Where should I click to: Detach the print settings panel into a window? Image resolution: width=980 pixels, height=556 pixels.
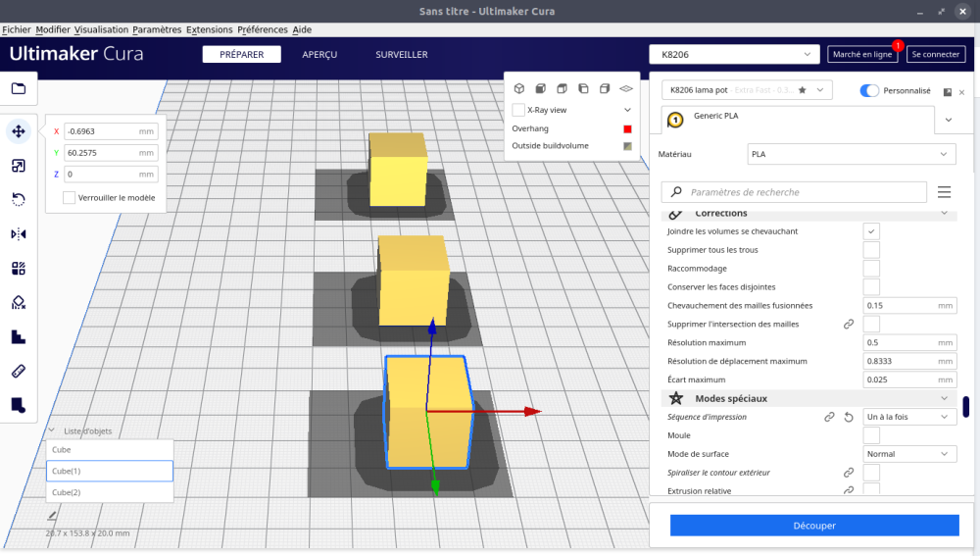948,92
